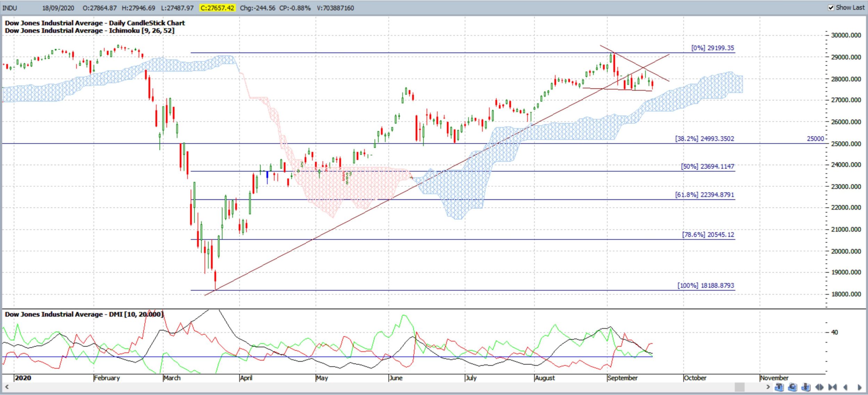Screen dimensions: 868x395
Task: Click the scrollbar left arrow
Action: coord(7,387)
